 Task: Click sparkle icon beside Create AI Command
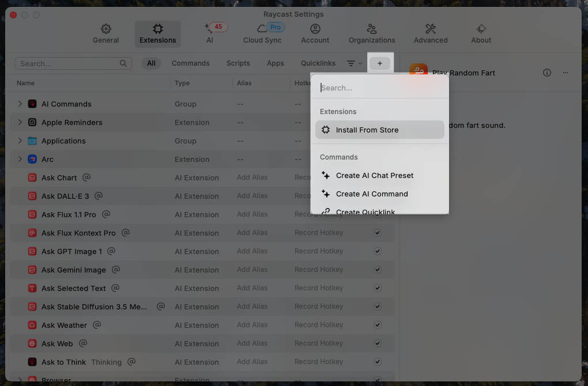(326, 194)
